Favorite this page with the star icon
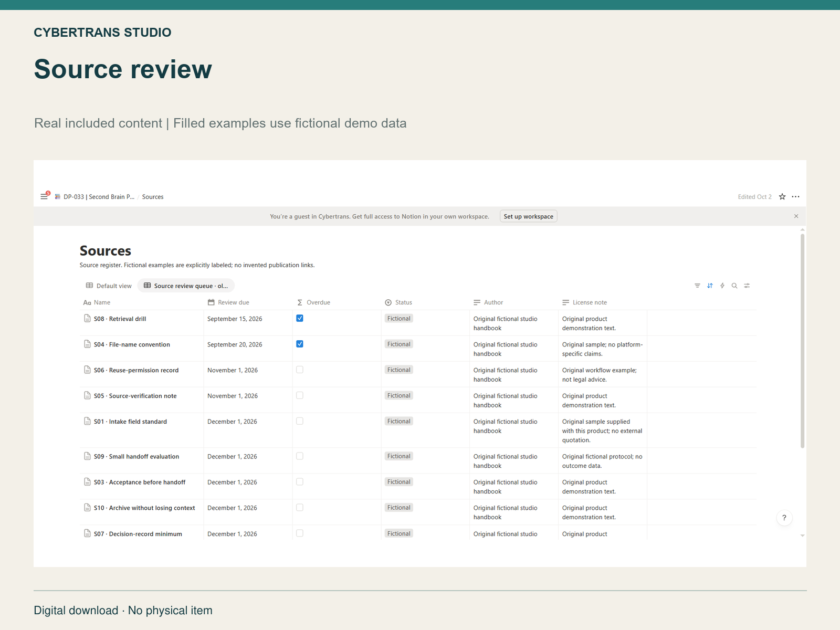 point(782,197)
